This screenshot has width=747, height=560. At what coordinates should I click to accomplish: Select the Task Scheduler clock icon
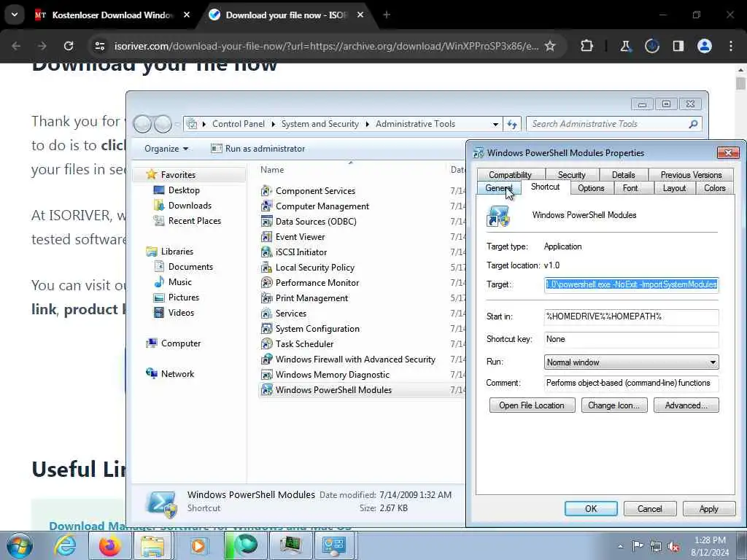267,344
